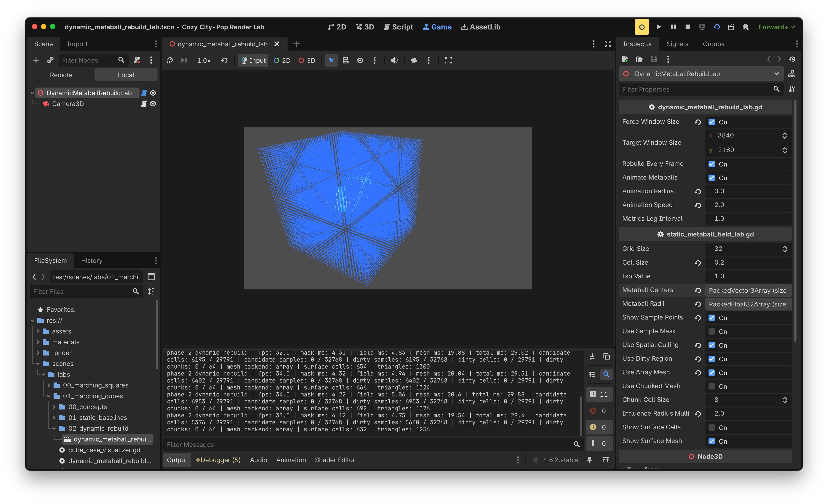This screenshot has height=504, width=828.
Task: Open the DynamicMetaballRebuildLab node selector dropdown
Action: click(x=701, y=74)
